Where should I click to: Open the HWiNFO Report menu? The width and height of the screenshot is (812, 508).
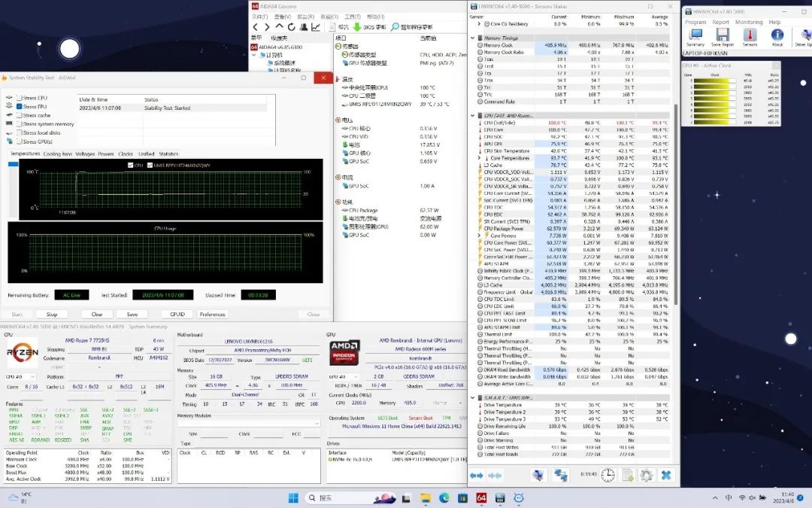click(720, 23)
